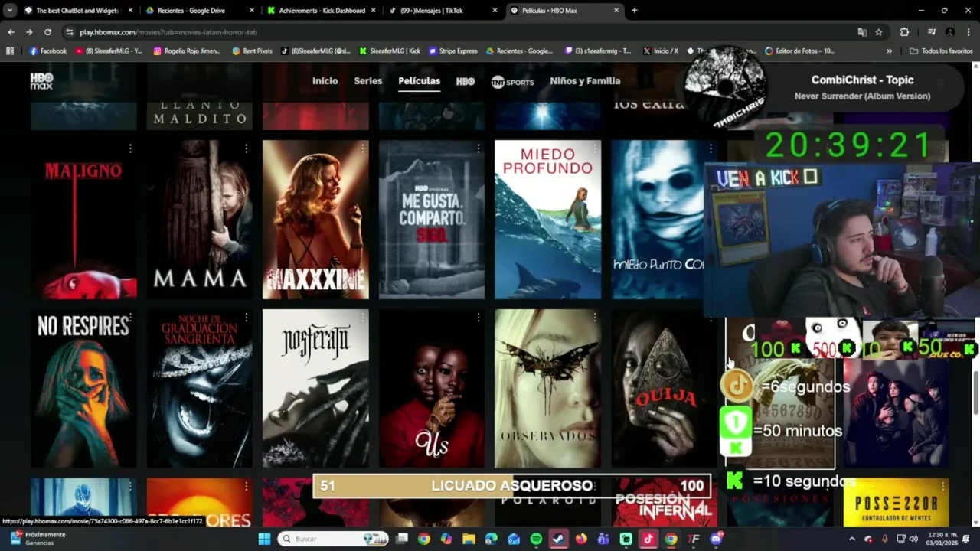Open the Bent Pixels bookmark
Viewport: 980px width, 551px height.
pyautogui.click(x=251, y=51)
